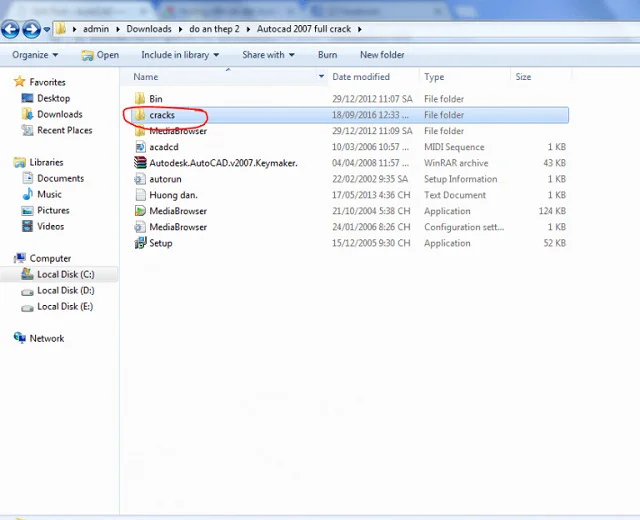
Task: Select the MediaBrowser Application file icon
Action: (x=140, y=211)
